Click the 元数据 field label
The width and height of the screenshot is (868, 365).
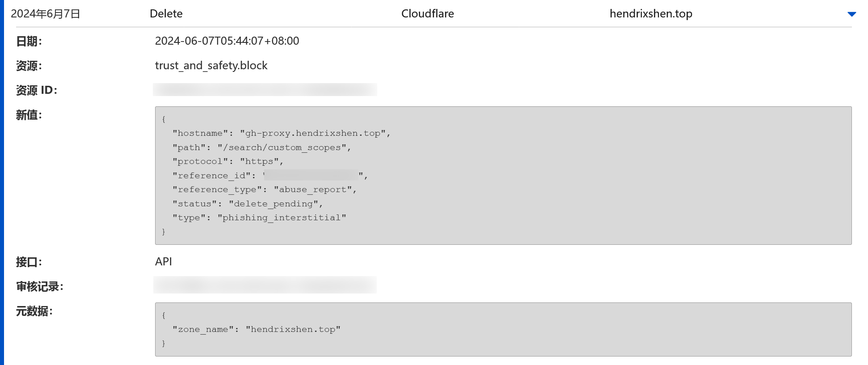[x=34, y=311]
